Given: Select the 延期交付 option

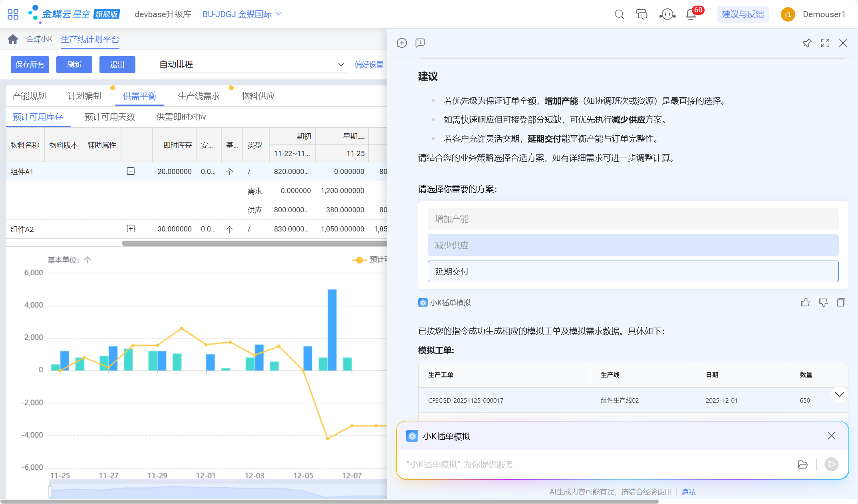Looking at the screenshot, I should (x=633, y=271).
